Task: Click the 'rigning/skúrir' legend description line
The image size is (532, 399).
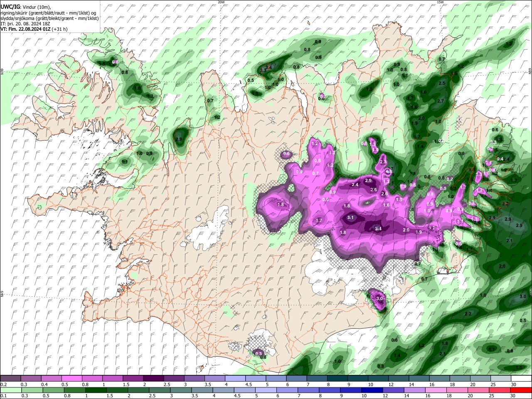Action: (x=49, y=12)
